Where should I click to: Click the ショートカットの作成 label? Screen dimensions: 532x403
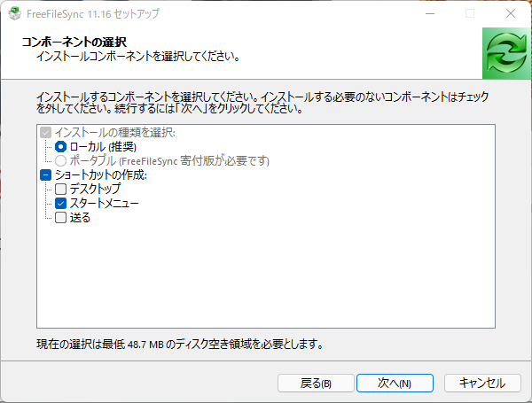[101, 175]
